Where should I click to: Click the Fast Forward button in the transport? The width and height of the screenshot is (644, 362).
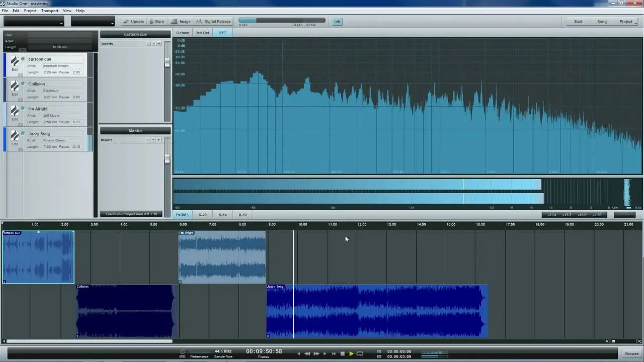click(x=316, y=353)
